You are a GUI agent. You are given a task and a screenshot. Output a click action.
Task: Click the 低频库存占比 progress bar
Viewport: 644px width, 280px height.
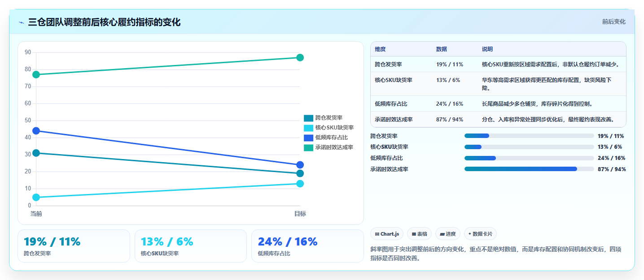click(529, 158)
